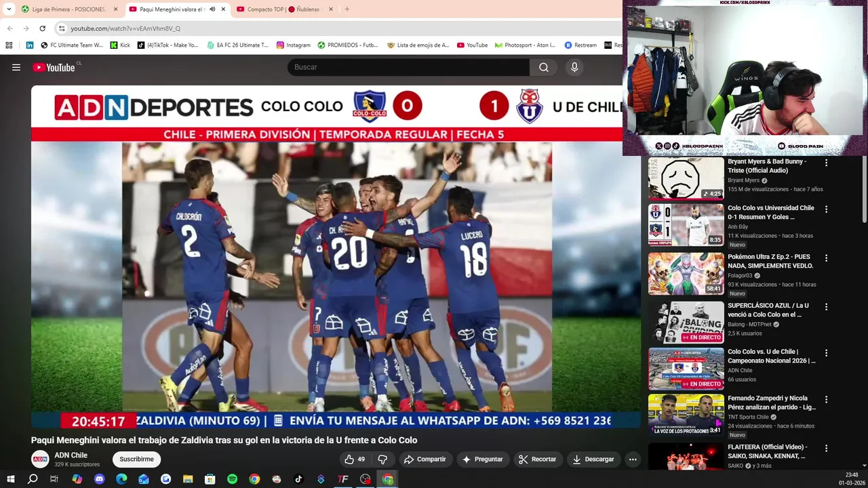Click the YouTube logo home link

click(54, 67)
